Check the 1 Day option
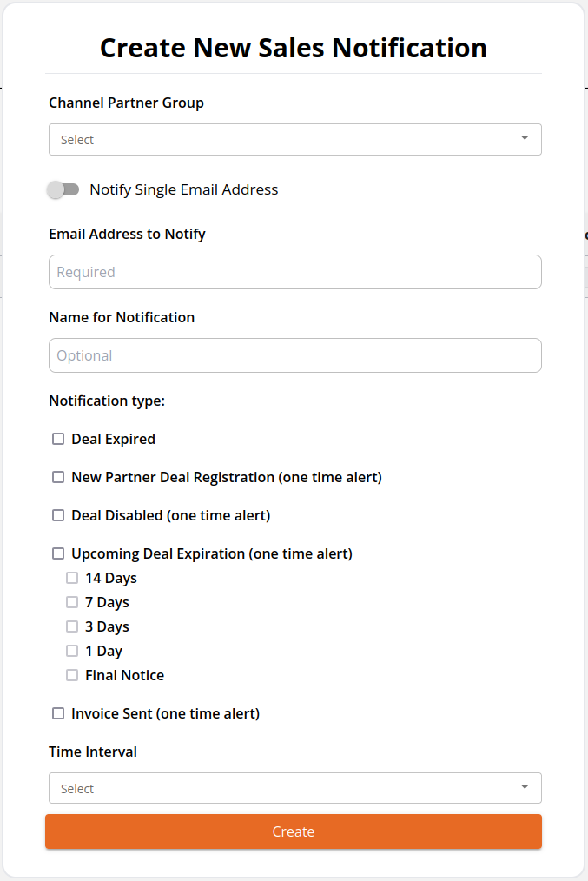 72,651
